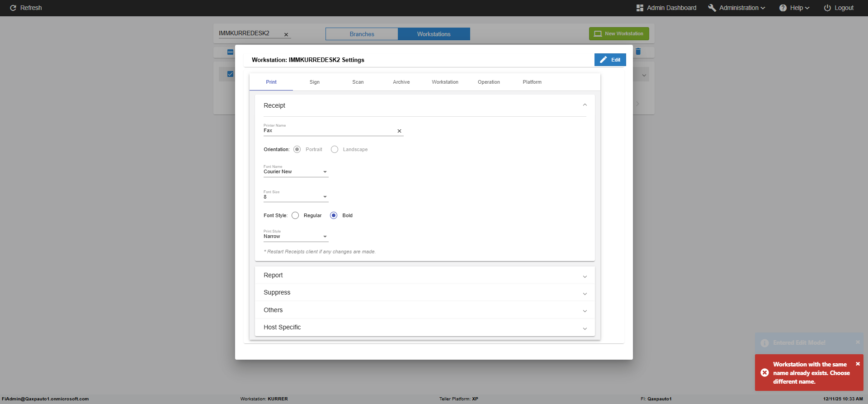Screen dimensions: 868x404
Task: Switch to the Sign tab
Action: click(315, 82)
